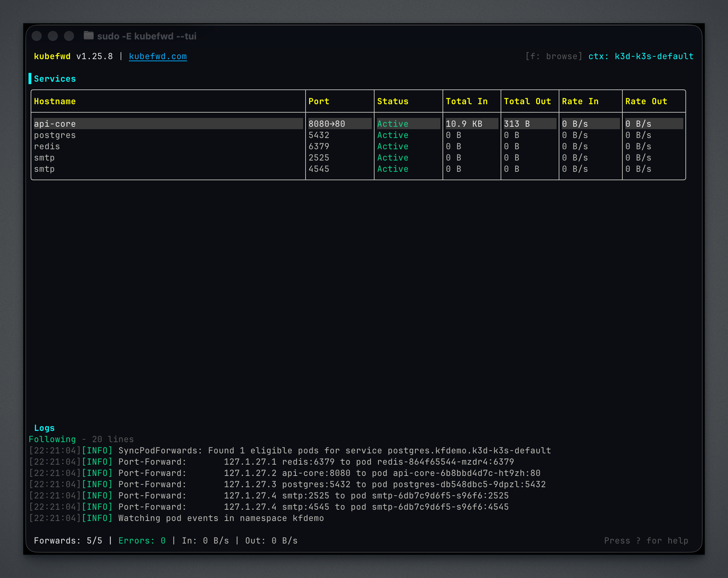Screen dimensions: 728x578
Task: Select the smtp row with port 2525
Action: pos(44,158)
